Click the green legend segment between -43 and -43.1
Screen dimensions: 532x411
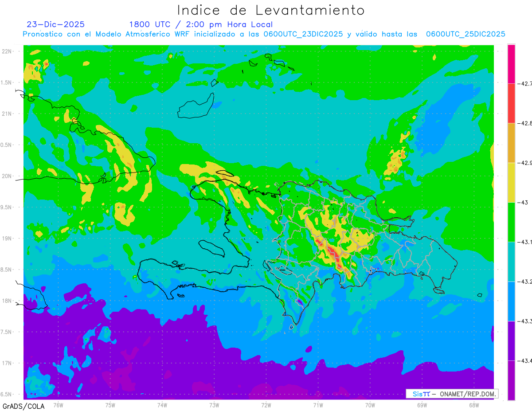pos(511,222)
